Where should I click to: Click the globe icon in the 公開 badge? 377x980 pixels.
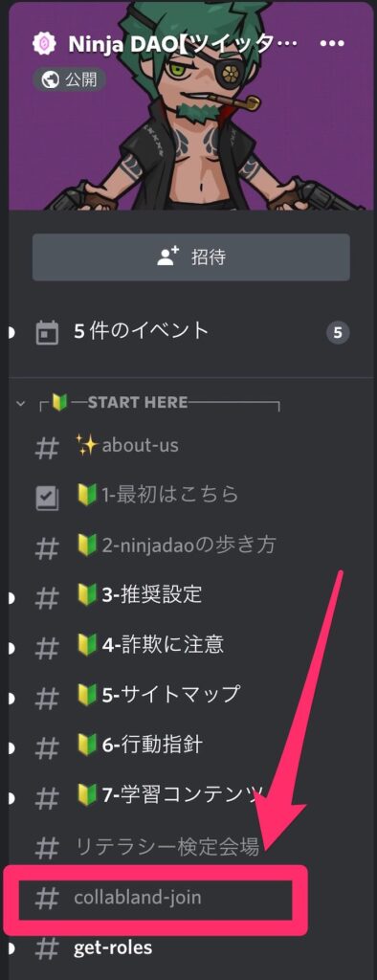click(50, 78)
